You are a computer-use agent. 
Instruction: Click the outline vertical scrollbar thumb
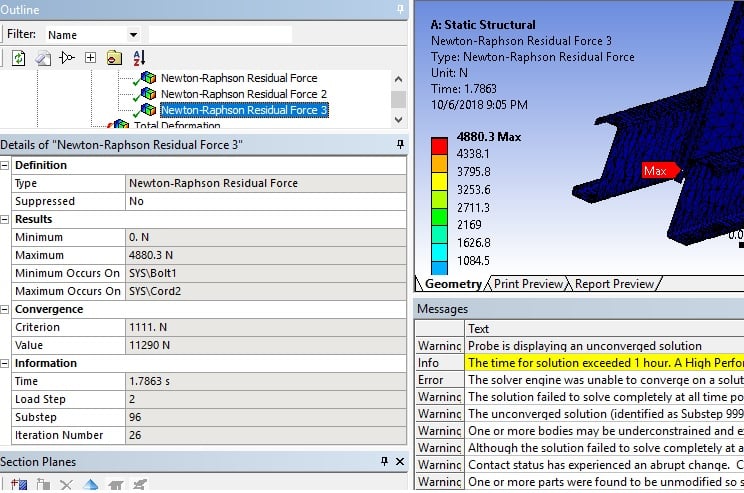[x=398, y=99]
